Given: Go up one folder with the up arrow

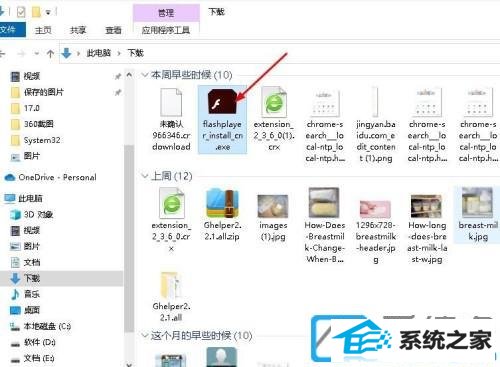Looking at the screenshot, I should coord(50,53).
